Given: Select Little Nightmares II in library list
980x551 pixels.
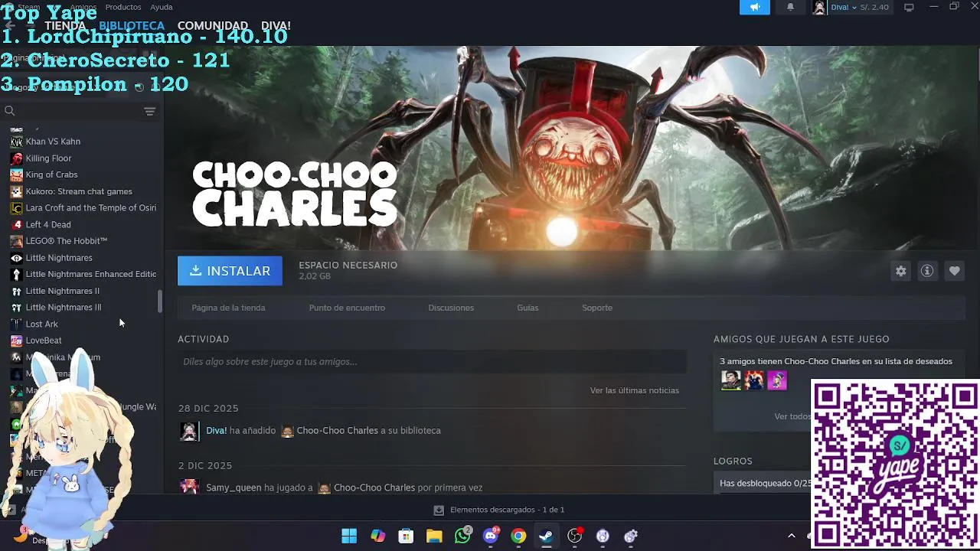Looking at the screenshot, I should pos(63,291).
